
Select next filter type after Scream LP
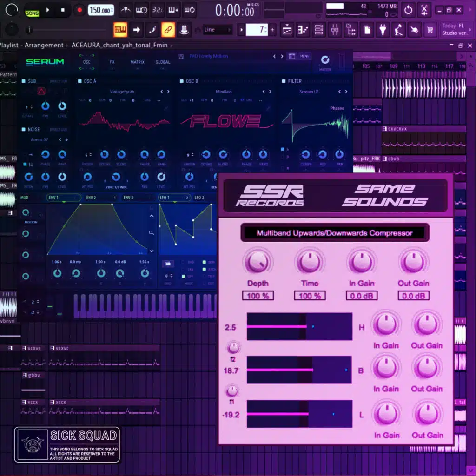coord(346,92)
